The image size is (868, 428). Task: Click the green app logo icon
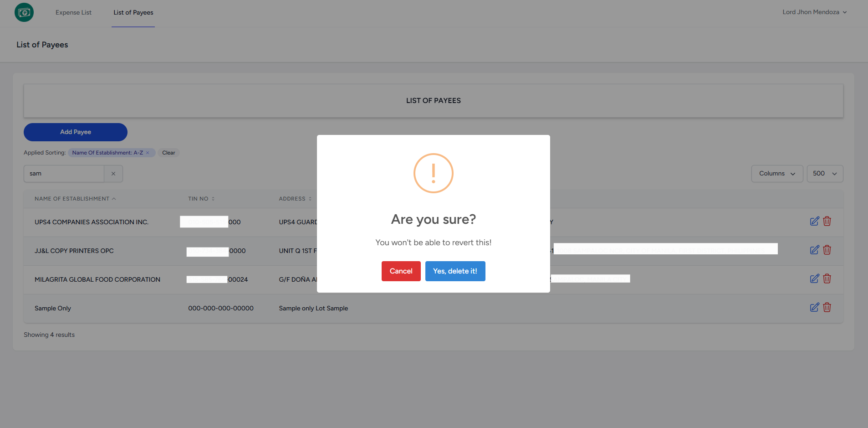coord(24,12)
